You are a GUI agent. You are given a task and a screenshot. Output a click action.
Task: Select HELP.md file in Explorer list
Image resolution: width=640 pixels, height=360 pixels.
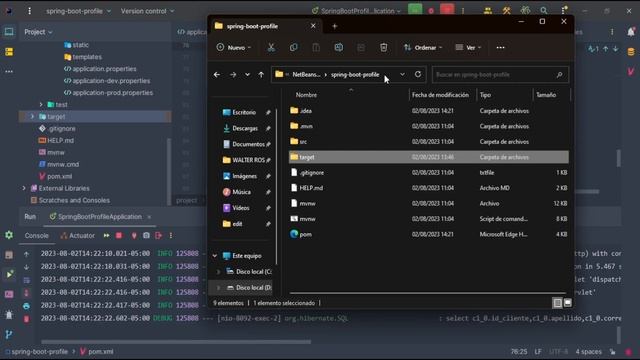click(x=429, y=188)
